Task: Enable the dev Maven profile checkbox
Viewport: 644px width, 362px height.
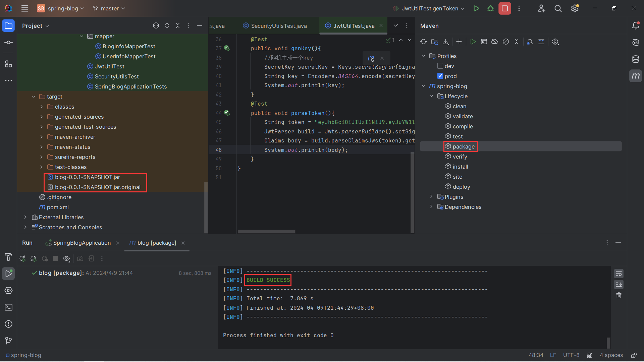Action: (440, 66)
